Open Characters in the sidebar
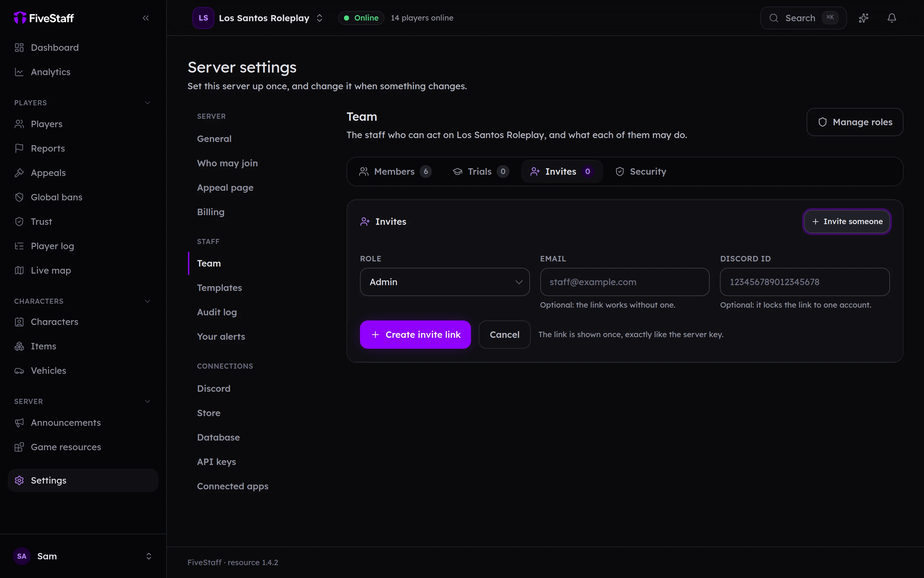Viewport: 924px width, 578px height. [83, 322]
